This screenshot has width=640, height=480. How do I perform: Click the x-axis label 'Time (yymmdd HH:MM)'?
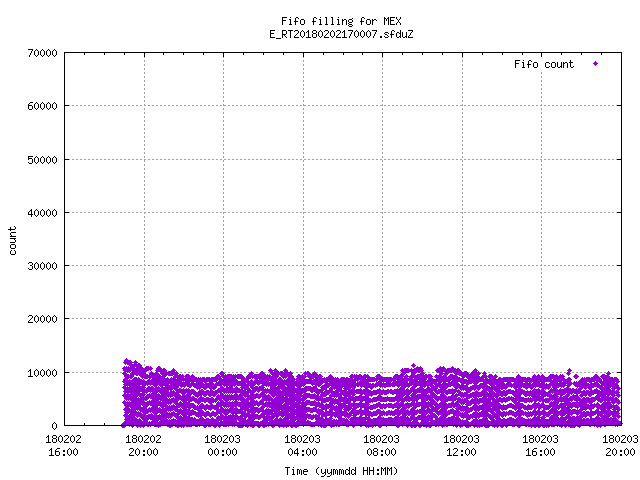pyautogui.click(x=341, y=471)
